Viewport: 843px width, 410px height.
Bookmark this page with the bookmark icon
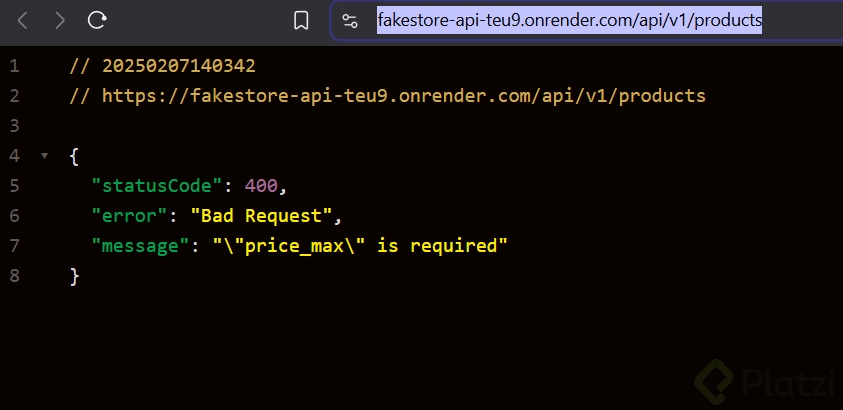coord(301,20)
